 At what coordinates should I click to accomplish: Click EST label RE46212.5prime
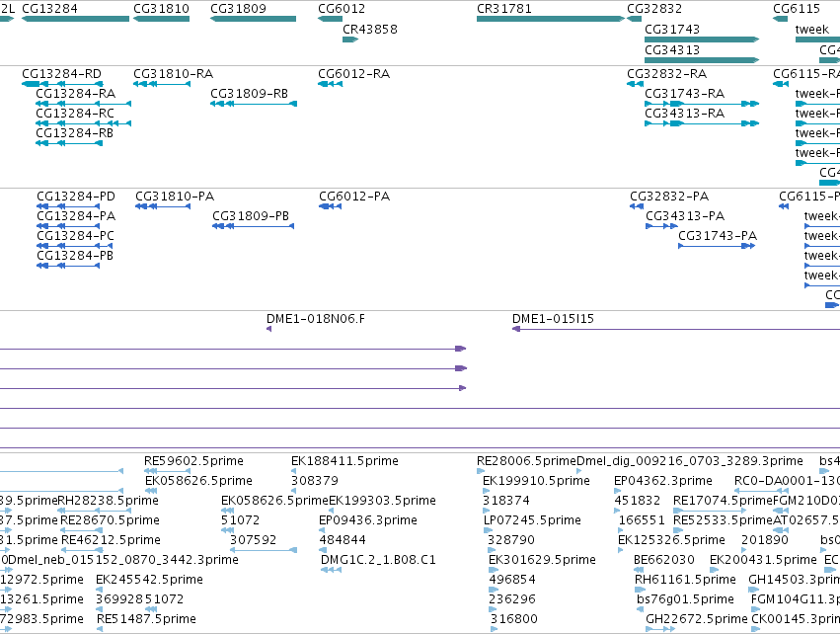(111, 540)
